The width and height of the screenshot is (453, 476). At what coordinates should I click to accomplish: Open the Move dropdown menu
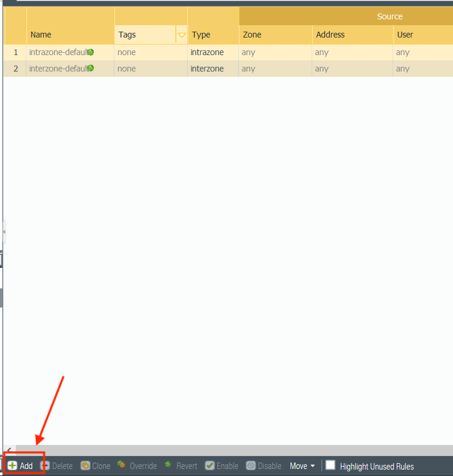[302, 466]
